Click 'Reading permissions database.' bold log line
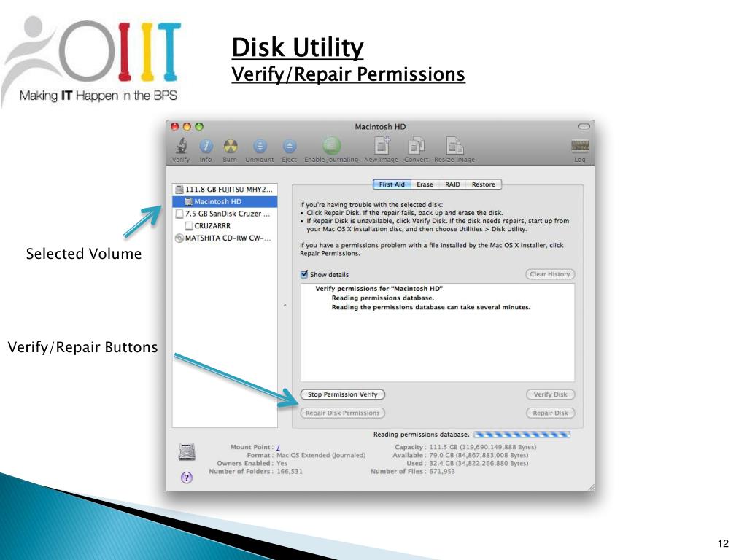This screenshot has height=560, width=747. (x=383, y=298)
